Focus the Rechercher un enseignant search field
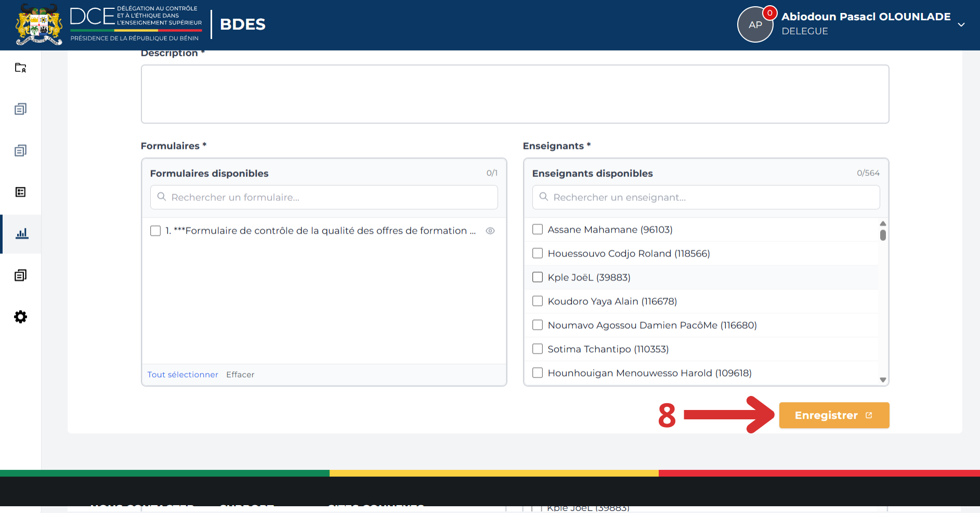 pyautogui.click(x=706, y=197)
